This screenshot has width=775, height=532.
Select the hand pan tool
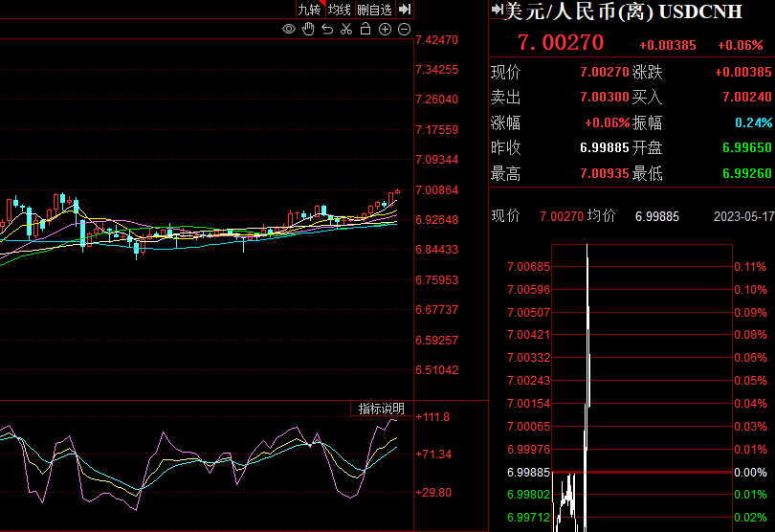(x=308, y=30)
